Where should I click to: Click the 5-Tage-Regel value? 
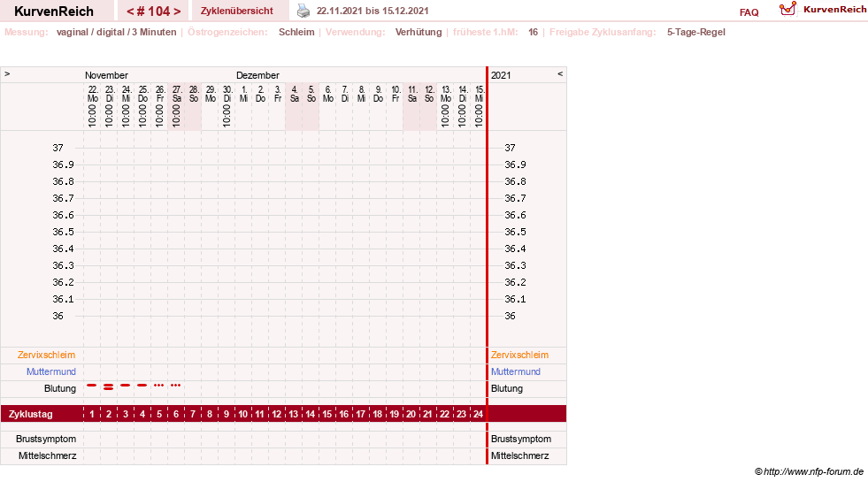click(x=695, y=32)
